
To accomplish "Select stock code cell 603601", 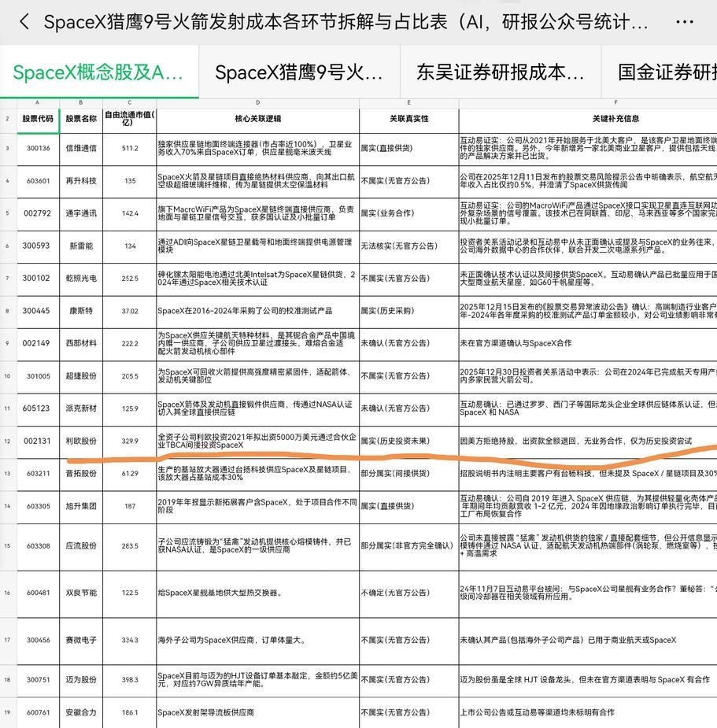I will (x=38, y=181).
